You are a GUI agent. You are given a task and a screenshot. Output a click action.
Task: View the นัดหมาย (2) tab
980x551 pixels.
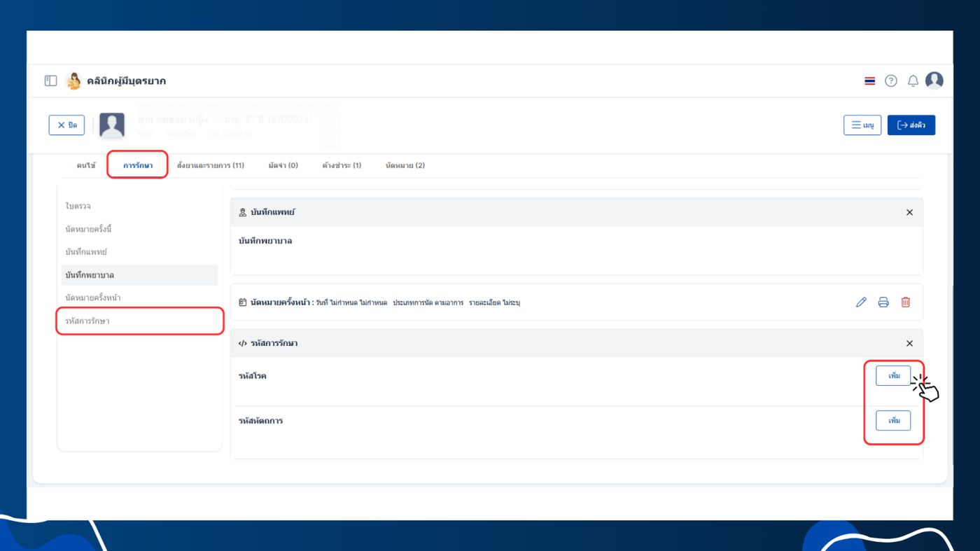405,166
